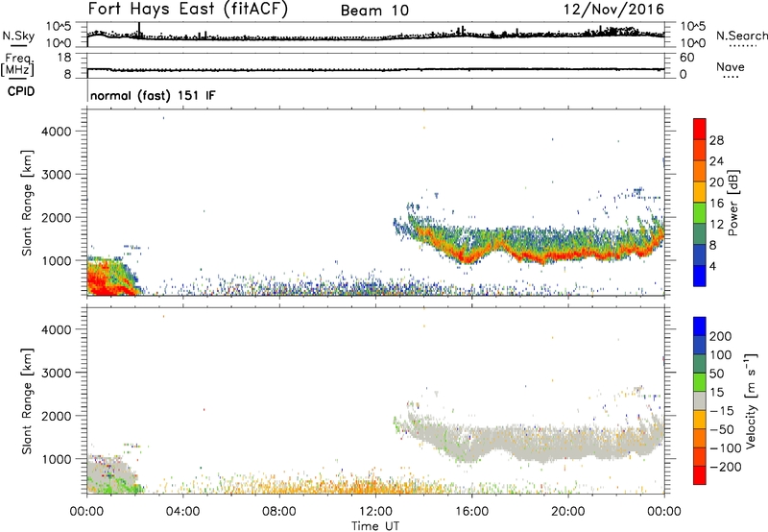Select the dark green 8-12 dB power segment

tap(700, 234)
